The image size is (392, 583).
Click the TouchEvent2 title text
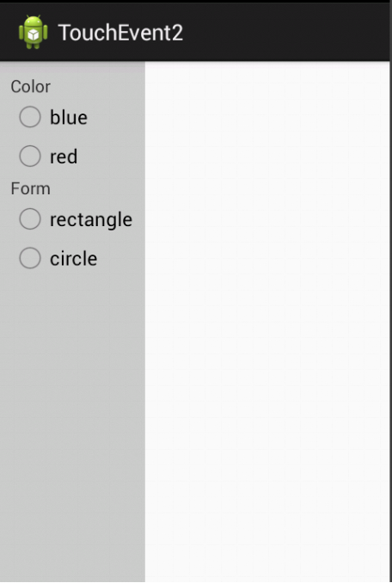click(x=120, y=33)
